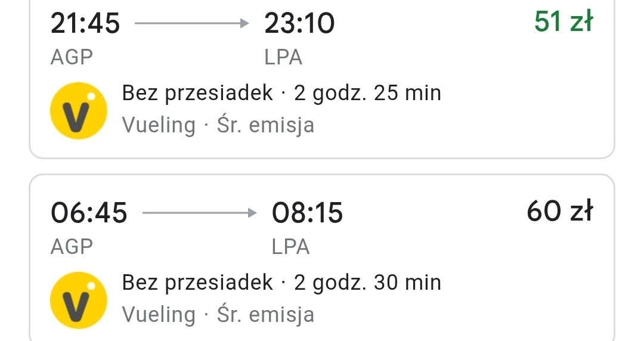Select the 60 zł price

(560, 211)
